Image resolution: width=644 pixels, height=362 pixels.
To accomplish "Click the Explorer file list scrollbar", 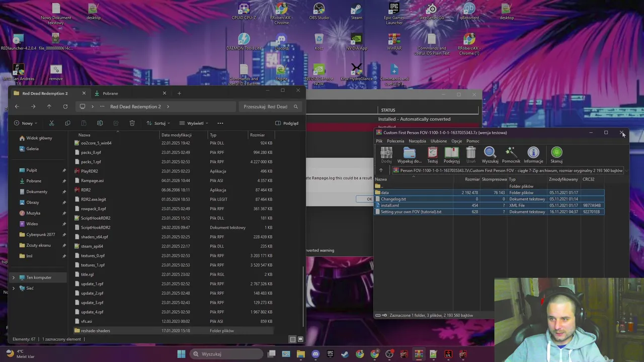I will coord(303,297).
